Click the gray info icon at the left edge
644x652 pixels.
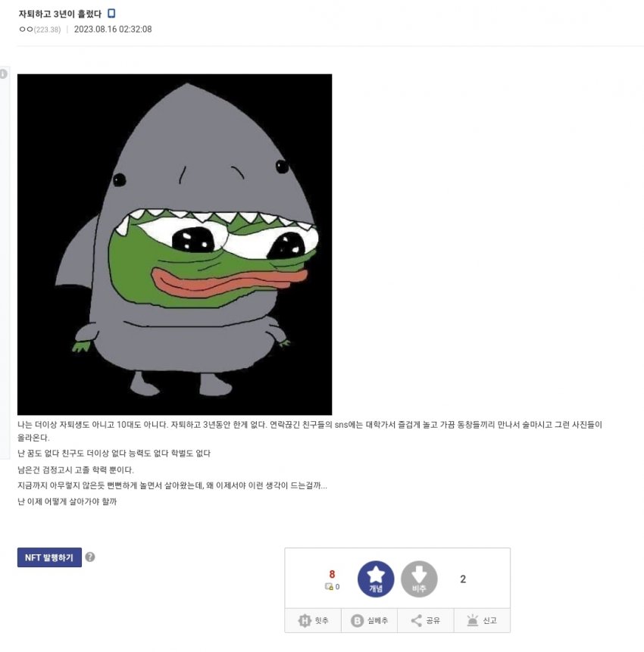(x=3, y=74)
